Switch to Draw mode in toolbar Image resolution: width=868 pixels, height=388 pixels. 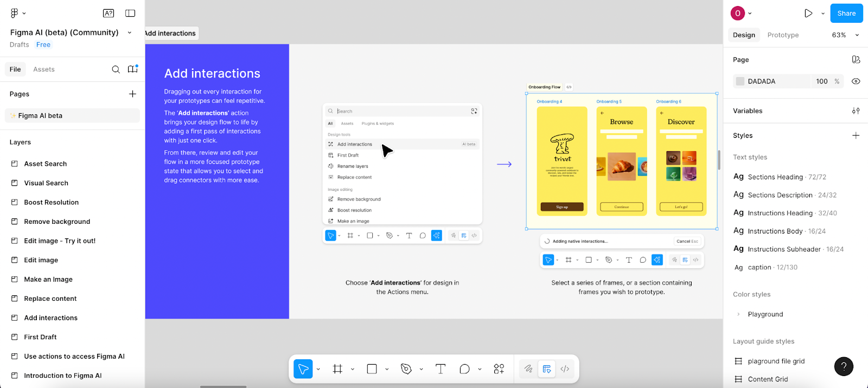(x=528, y=369)
